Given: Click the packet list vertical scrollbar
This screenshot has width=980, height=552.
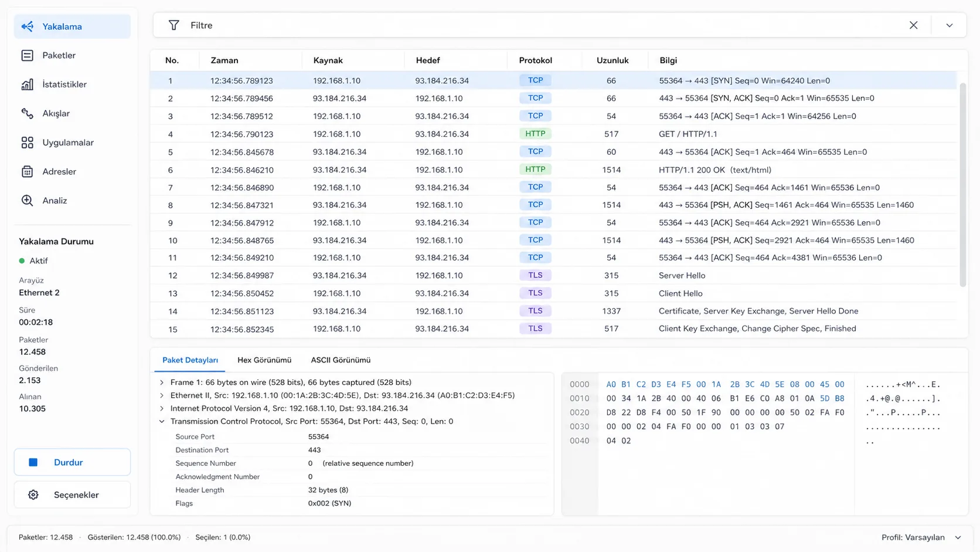Looking at the screenshot, I should pyautogui.click(x=962, y=185).
